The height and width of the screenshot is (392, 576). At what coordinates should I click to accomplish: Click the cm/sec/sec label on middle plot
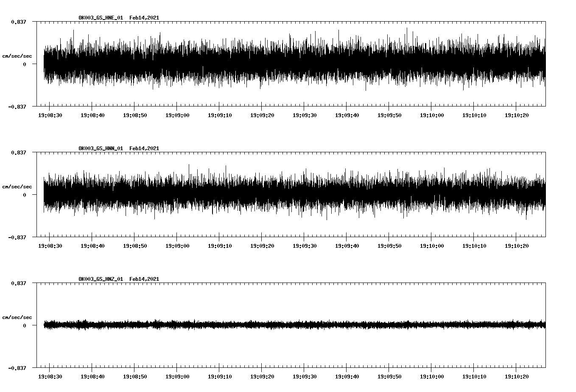click(x=17, y=186)
